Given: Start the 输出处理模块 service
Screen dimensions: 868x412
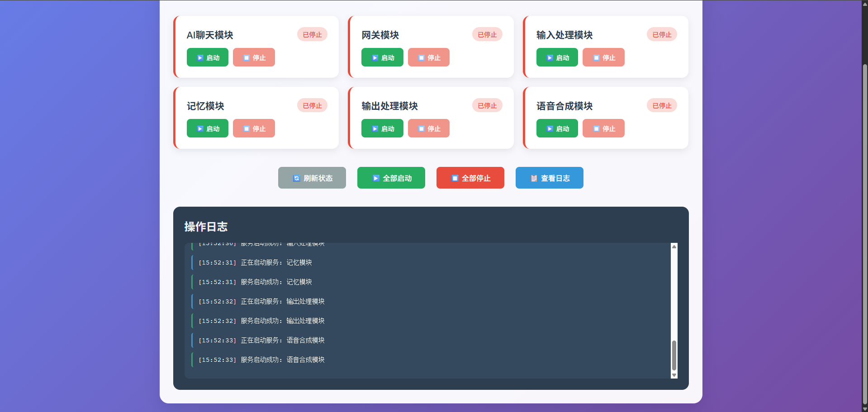Looking at the screenshot, I should pyautogui.click(x=382, y=128).
